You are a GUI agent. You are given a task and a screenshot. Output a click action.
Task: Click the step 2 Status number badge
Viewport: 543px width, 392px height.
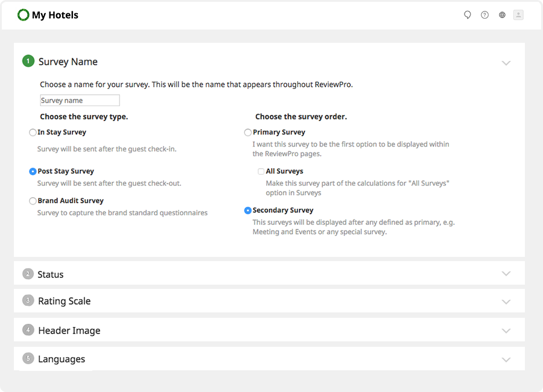tap(28, 274)
